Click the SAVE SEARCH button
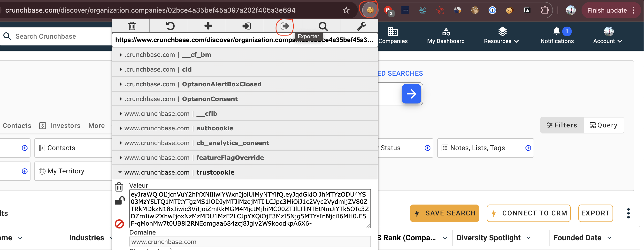644x250 pixels. (x=444, y=213)
